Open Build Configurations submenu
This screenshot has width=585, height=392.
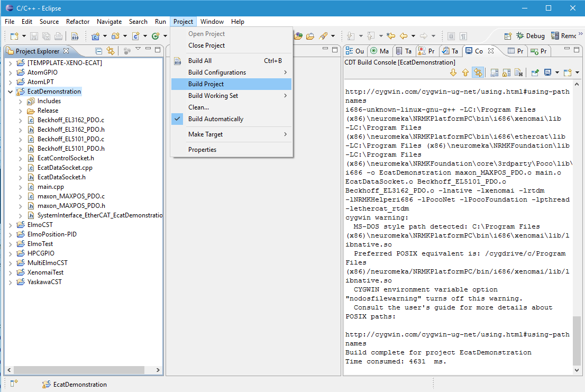tap(231, 72)
